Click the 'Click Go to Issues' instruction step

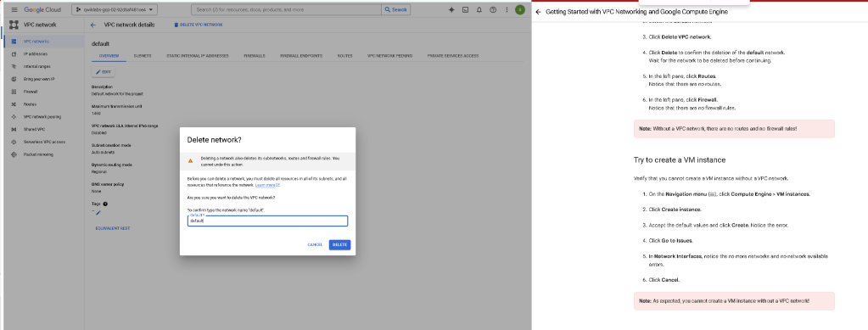coord(670,241)
